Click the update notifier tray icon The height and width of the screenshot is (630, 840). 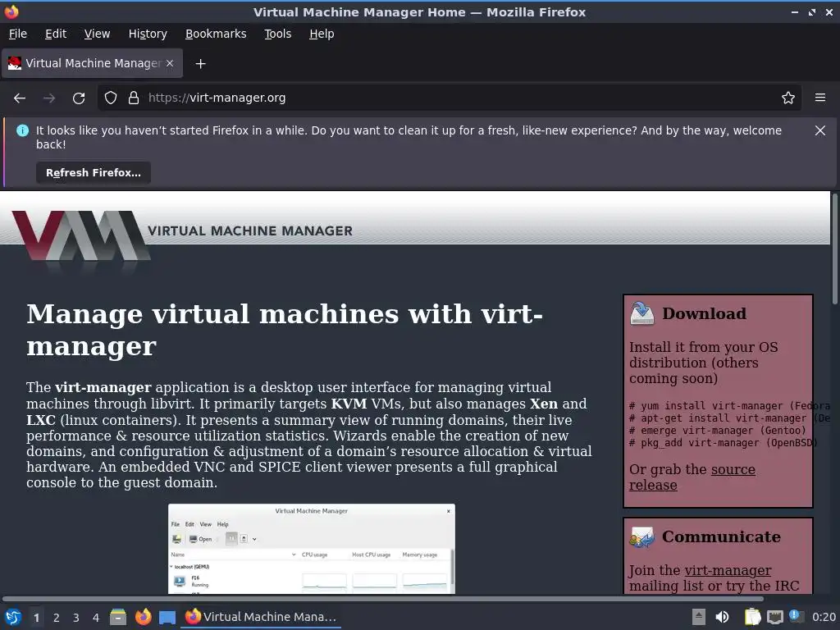coord(796,616)
